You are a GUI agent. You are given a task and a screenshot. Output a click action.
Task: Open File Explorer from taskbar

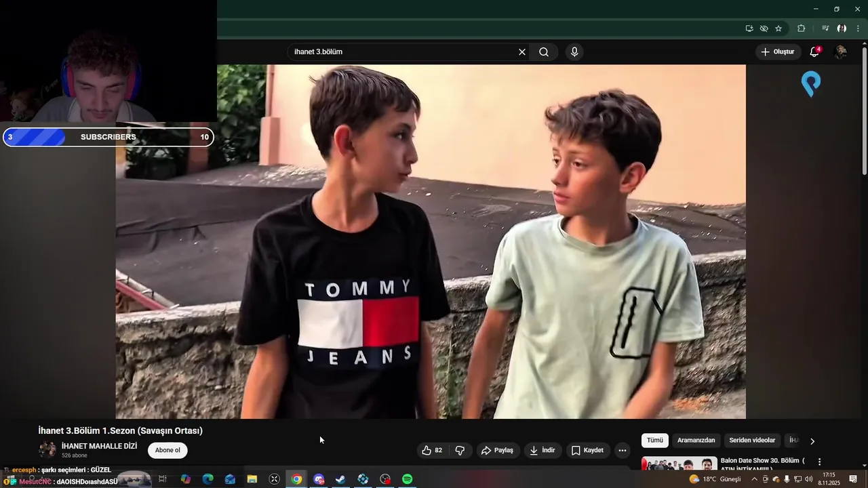pyautogui.click(x=252, y=479)
